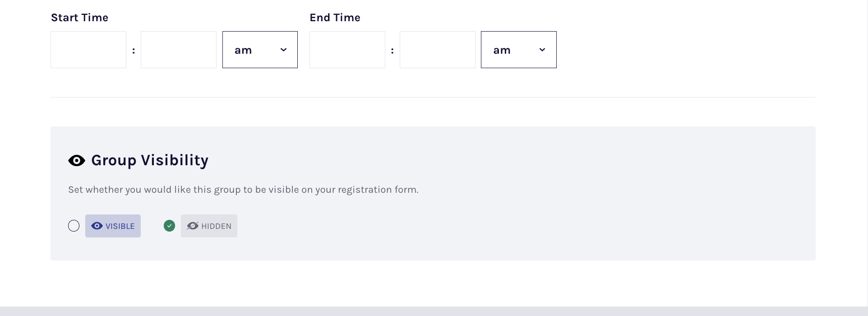Focus the End Time minutes field

coord(438,50)
